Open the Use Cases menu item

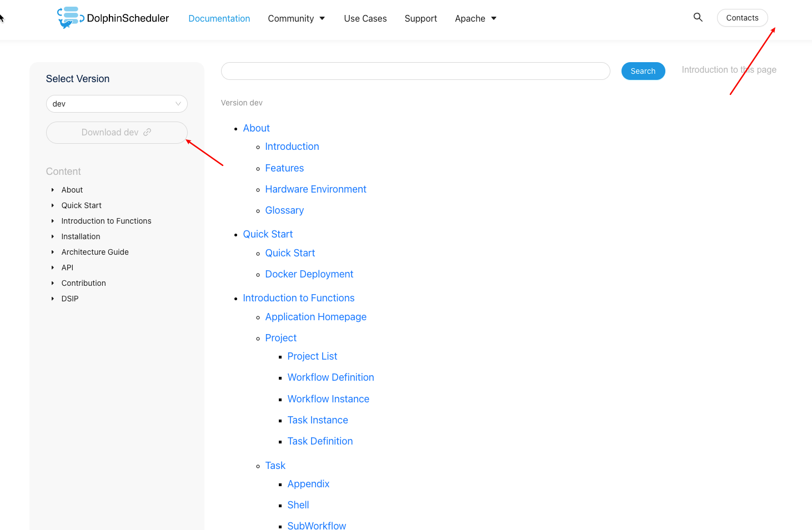pyautogui.click(x=365, y=18)
